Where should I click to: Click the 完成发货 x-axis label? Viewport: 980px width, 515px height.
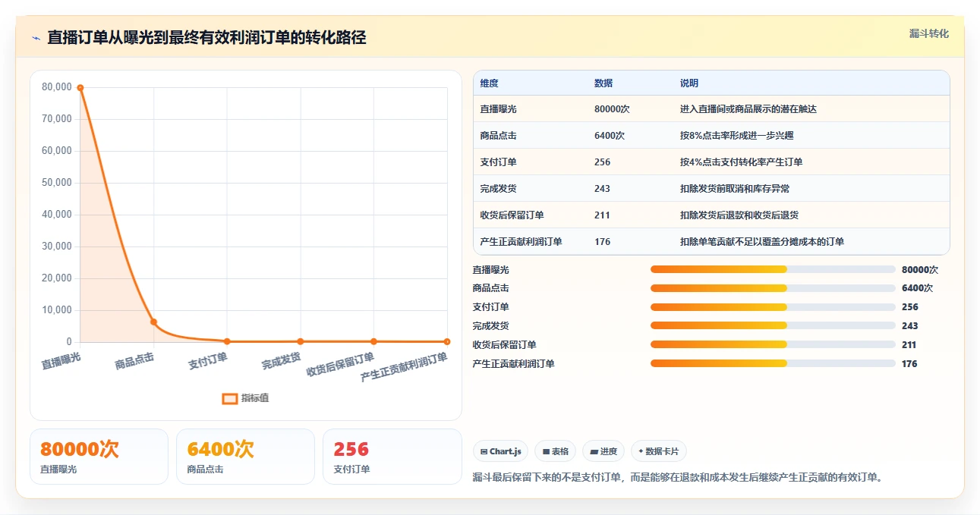(x=281, y=360)
